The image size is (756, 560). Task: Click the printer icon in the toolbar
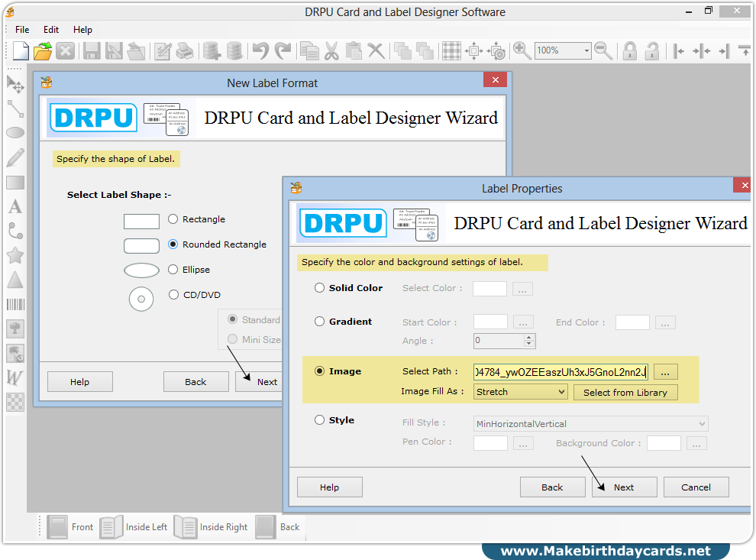coord(185,50)
